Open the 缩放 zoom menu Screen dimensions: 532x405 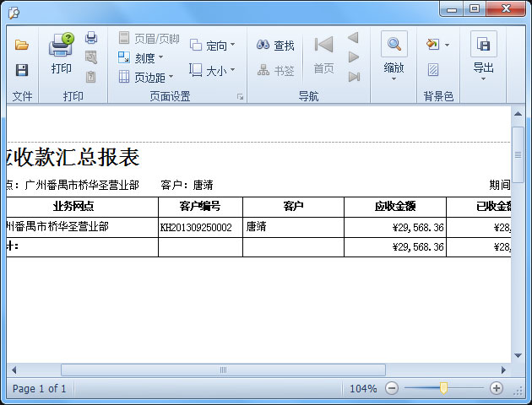[x=394, y=56]
